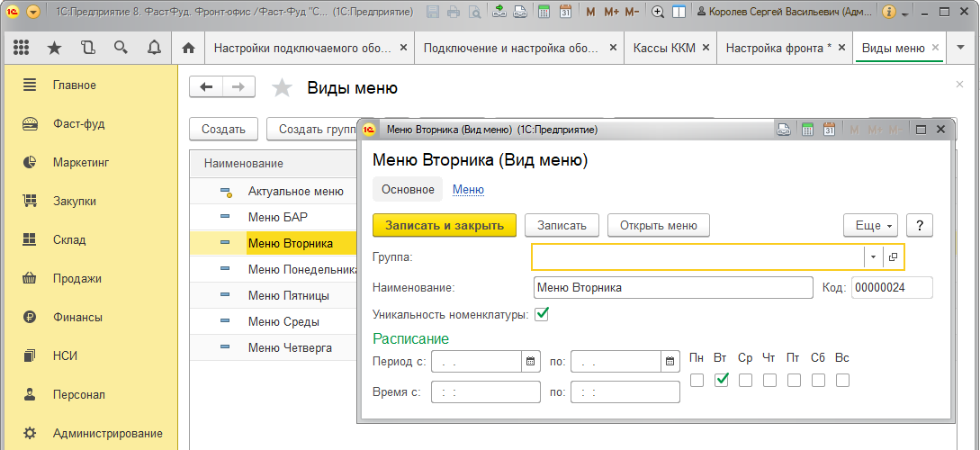Screen dimensions: 980x450
Task: Open the information icon in title bar
Action: (889, 12)
